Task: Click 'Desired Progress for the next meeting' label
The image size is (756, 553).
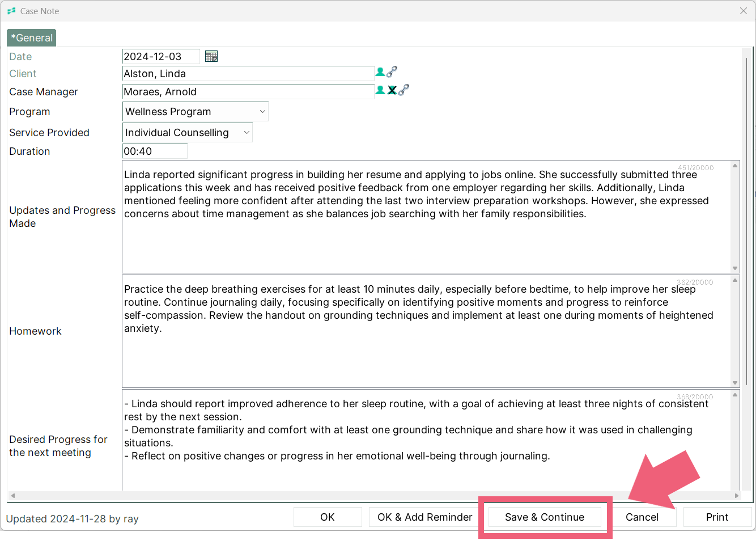Action: coord(58,446)
